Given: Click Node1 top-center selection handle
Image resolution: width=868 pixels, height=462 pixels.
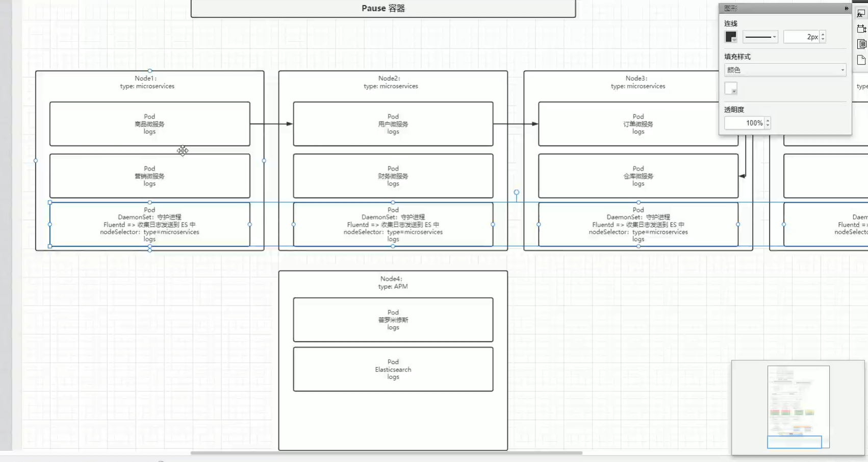Looking at the screenshot, I should 149,71.
